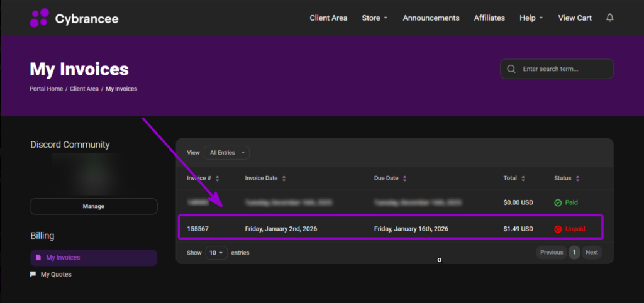Viewport: 644px width, 303px height.
Task: Click Friday, January 2nd, 2026 invoice date
Action: point(281,229)
